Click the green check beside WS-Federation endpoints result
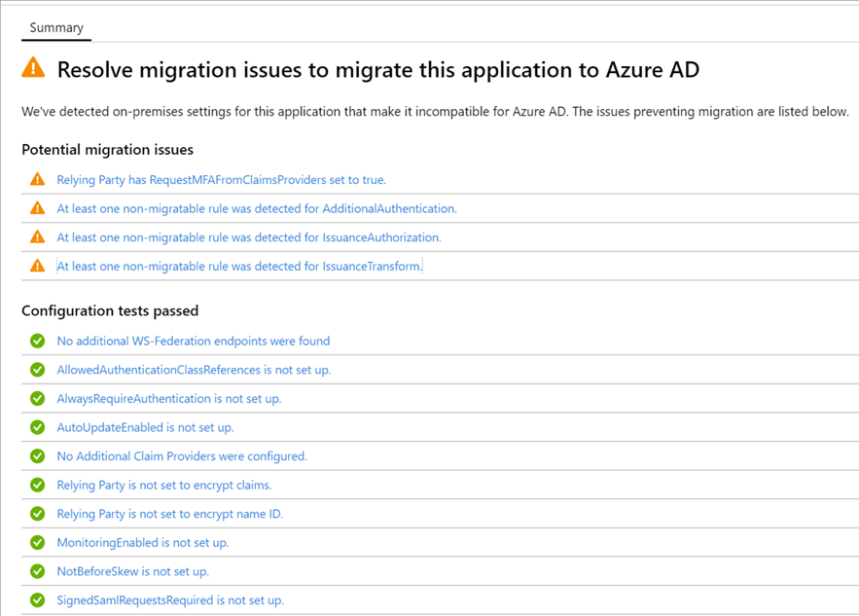Image resolution: width=859 pixels, height=616 pixels. point(37,341)
